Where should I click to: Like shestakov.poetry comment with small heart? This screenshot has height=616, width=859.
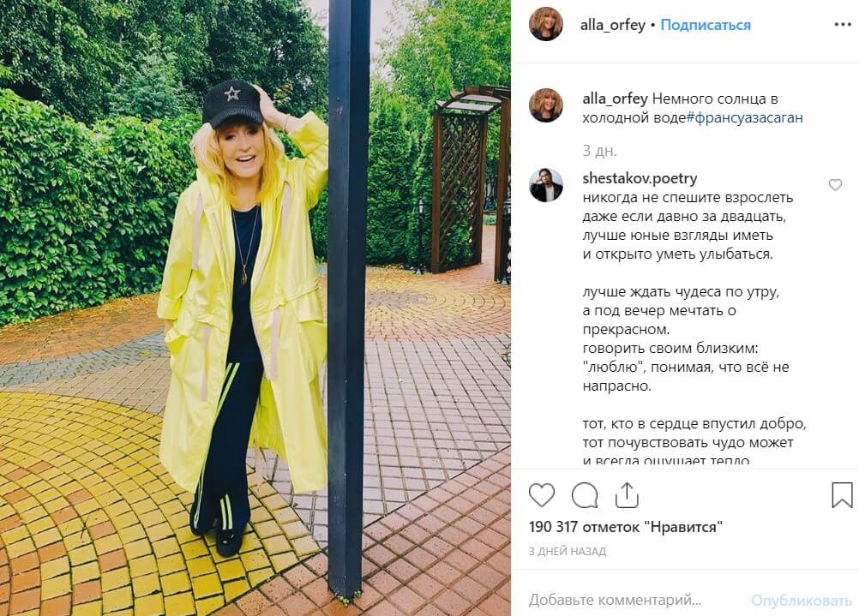pyautogui.click(x=835, y=185)
